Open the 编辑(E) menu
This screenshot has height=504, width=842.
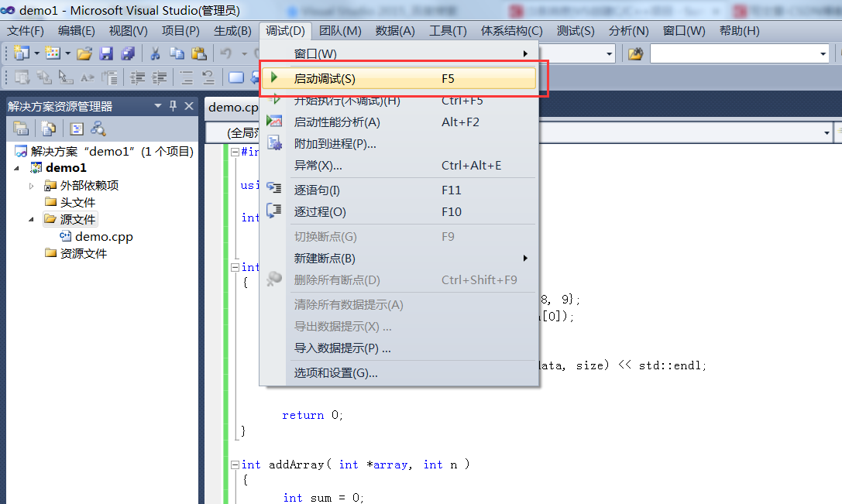[76, 31]
